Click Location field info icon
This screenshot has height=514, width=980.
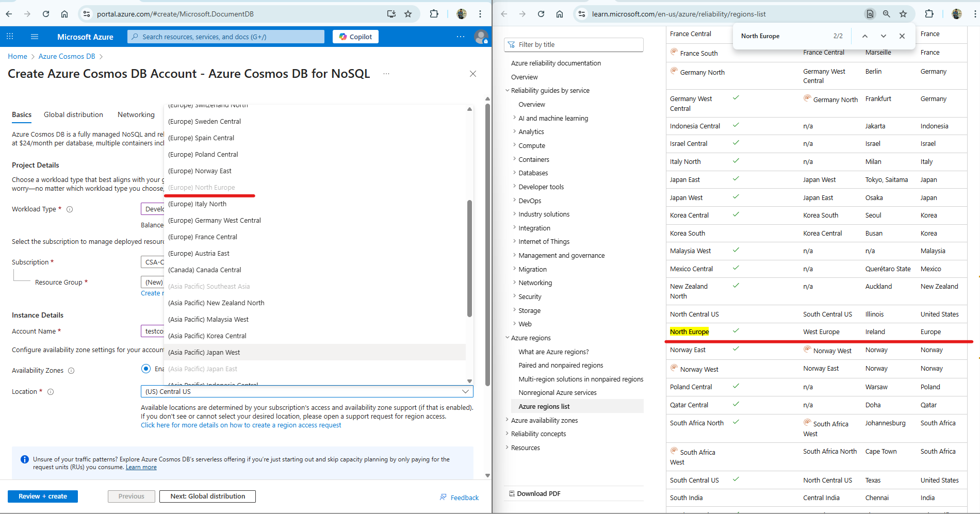tap(51, 392)
